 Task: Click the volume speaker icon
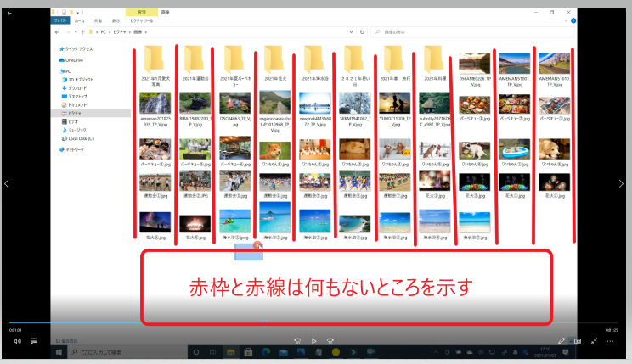(x=17, y=341)
